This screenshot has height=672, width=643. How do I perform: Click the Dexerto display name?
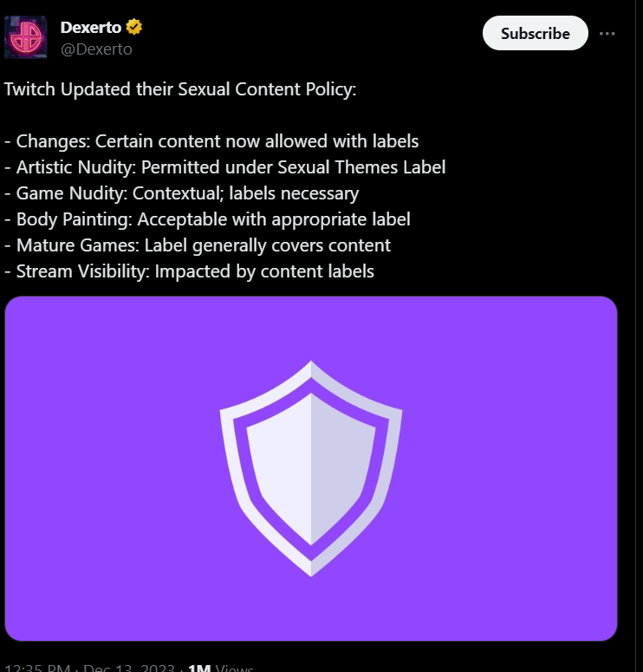coord(90,27)
